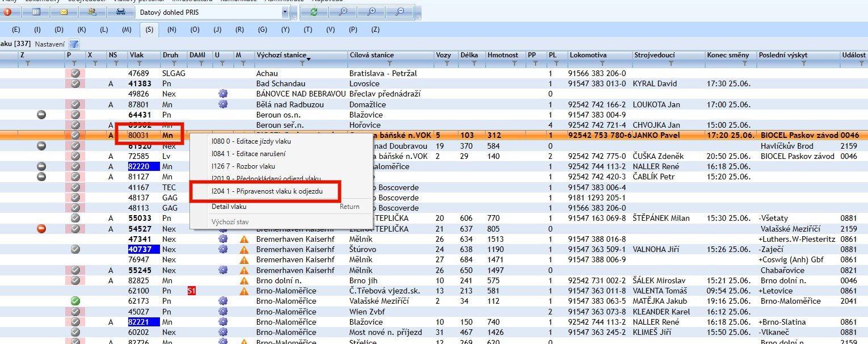Refresh data with green arrows icon
This screenshot has width=868, height=344.
(x=314, y=11)
